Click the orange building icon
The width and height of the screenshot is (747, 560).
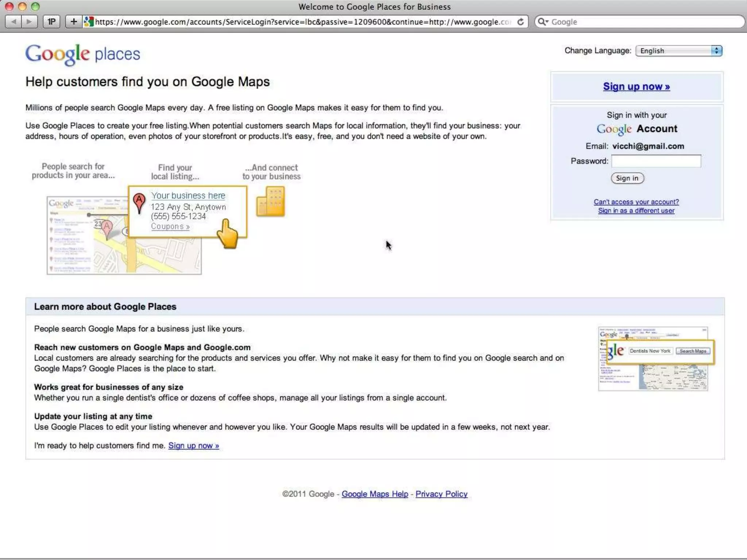pyautogui.click(x=270, y=202)
